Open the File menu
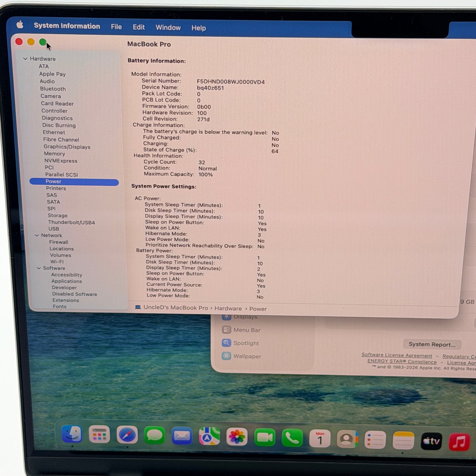Screen dimensions: 476x476 116,27
